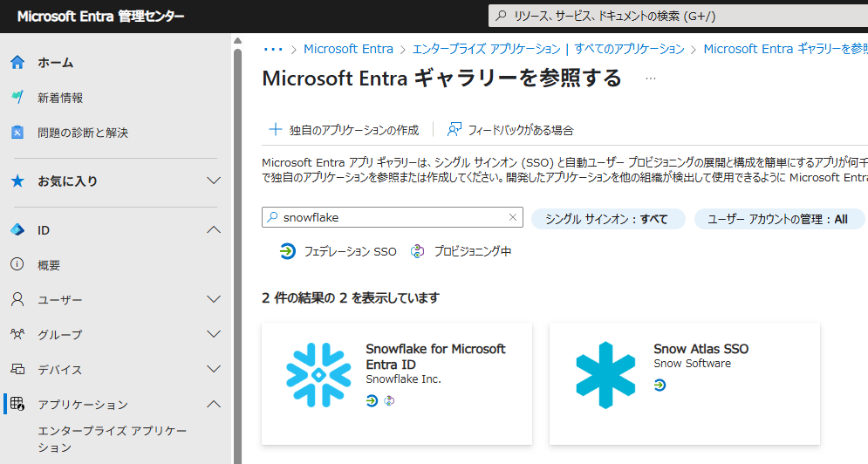Click the sidebar scrollbar up arrow
The height and width of the screenshot is (464, 868).
(x=237, y=40)
